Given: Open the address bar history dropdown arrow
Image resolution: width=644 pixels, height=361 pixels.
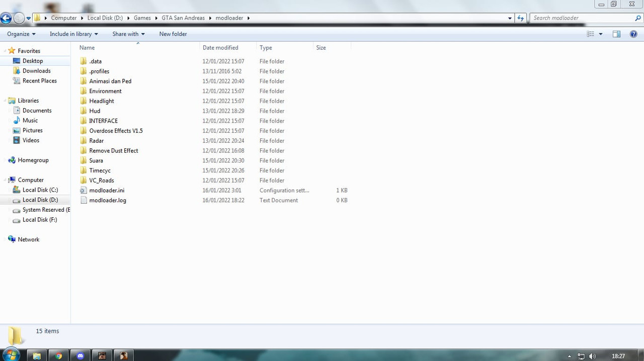Looking at the screenshot, I should point(510,18).
